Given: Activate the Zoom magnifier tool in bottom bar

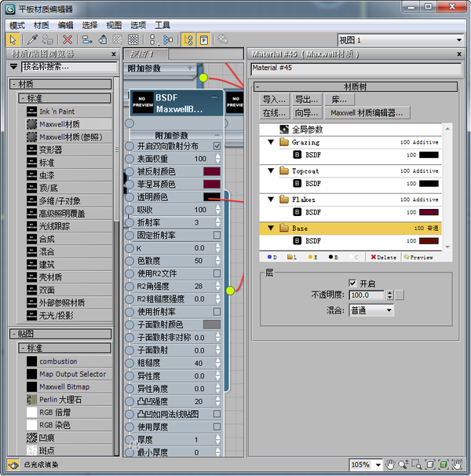Looking at the screenshot, I should (403, 464).
